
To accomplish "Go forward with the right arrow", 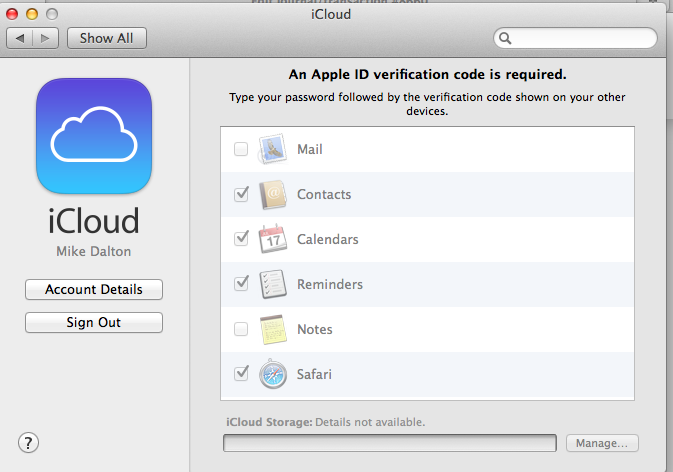I will click(45, 38).
